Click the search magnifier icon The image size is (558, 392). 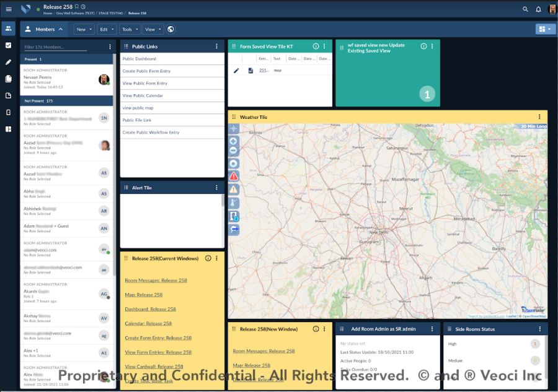click(x=526, y=9)
